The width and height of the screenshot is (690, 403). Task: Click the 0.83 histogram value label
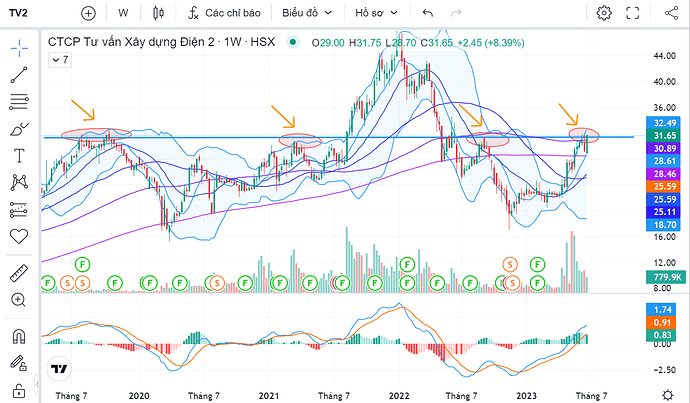click(663, 335)
